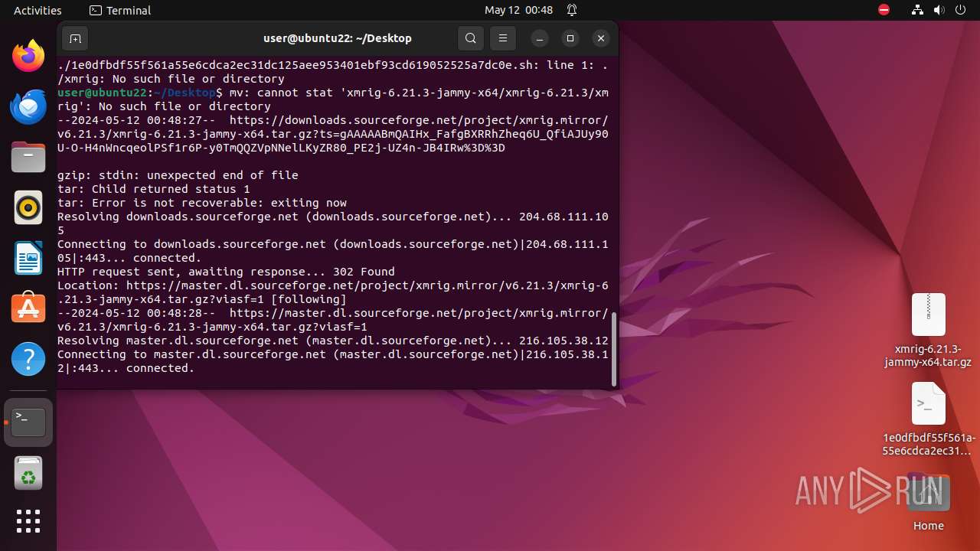Click the red do-not-disturb tray icon
This screenshot has height=551, width=980.
coord(884,10)
